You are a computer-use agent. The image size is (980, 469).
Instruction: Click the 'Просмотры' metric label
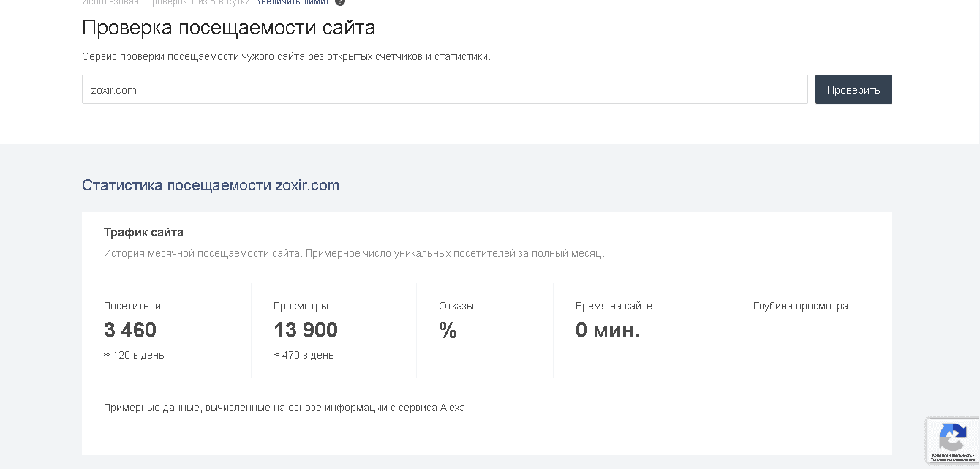tap(301, 306)
